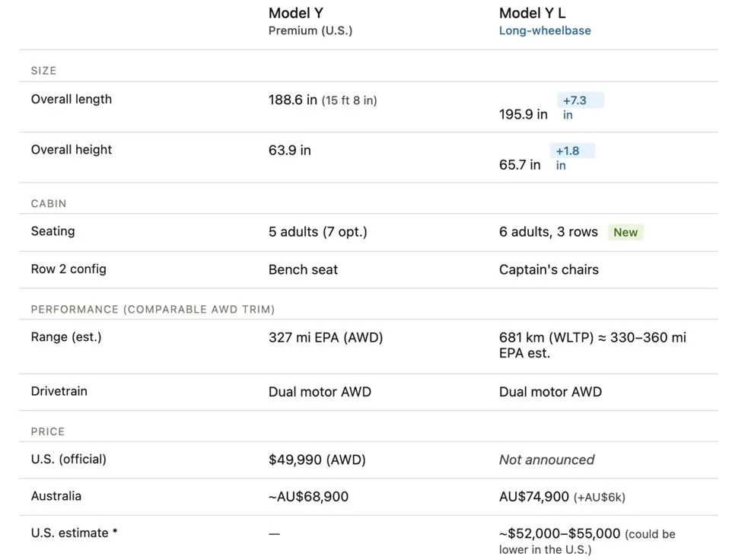The width and height of the screenshot is (729, 560).
Task: Click the 6 adults, 3 rows value
Action: coord(548,232)
